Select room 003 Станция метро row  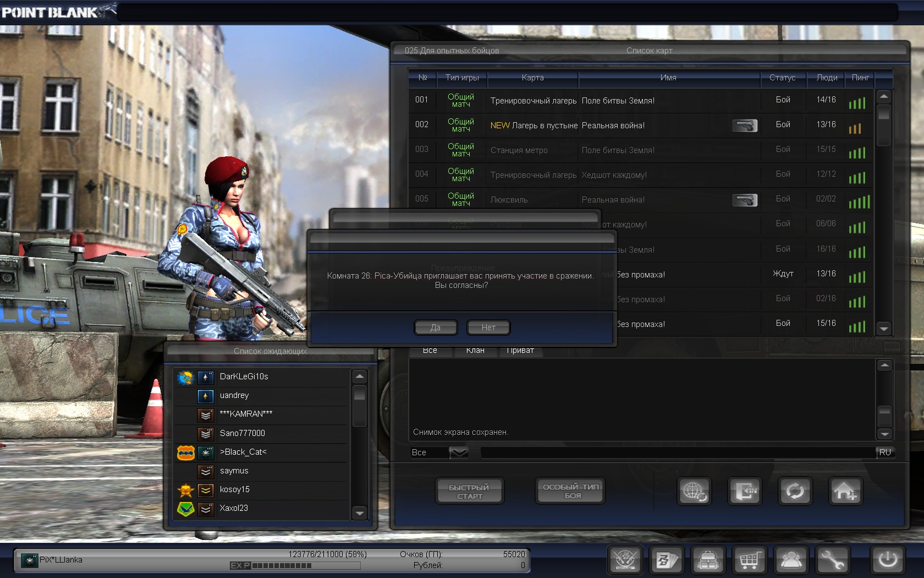641,150
